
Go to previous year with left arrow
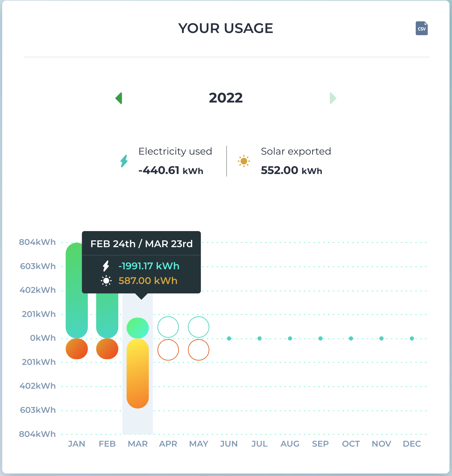[x=119, y=98]
